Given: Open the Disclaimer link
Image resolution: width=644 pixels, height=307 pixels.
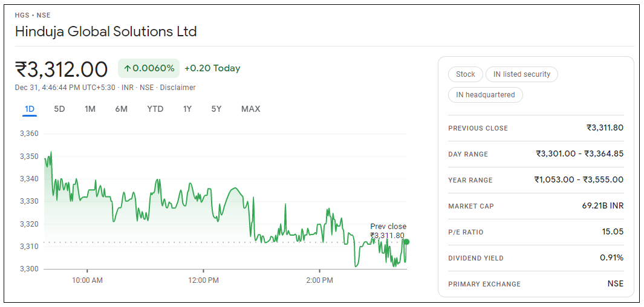Looking at the screenshot, I should point(178,88).
